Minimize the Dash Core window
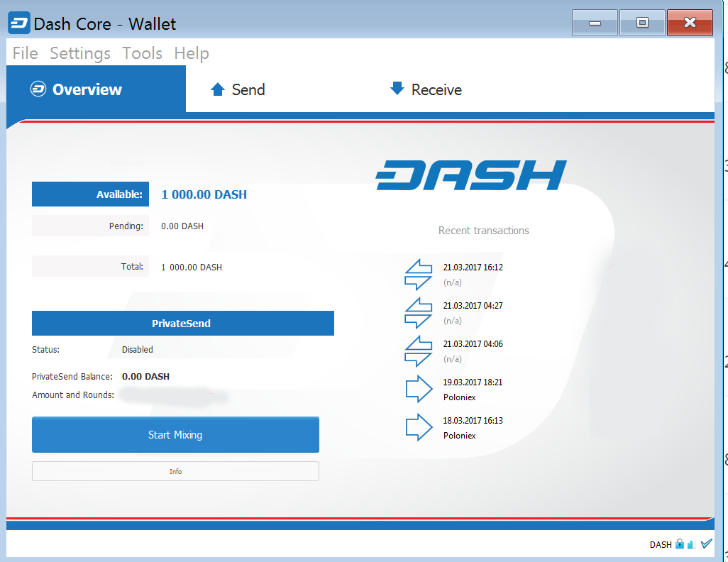Image resolution: width=728 pixels, height=562 pixels. 595,23
